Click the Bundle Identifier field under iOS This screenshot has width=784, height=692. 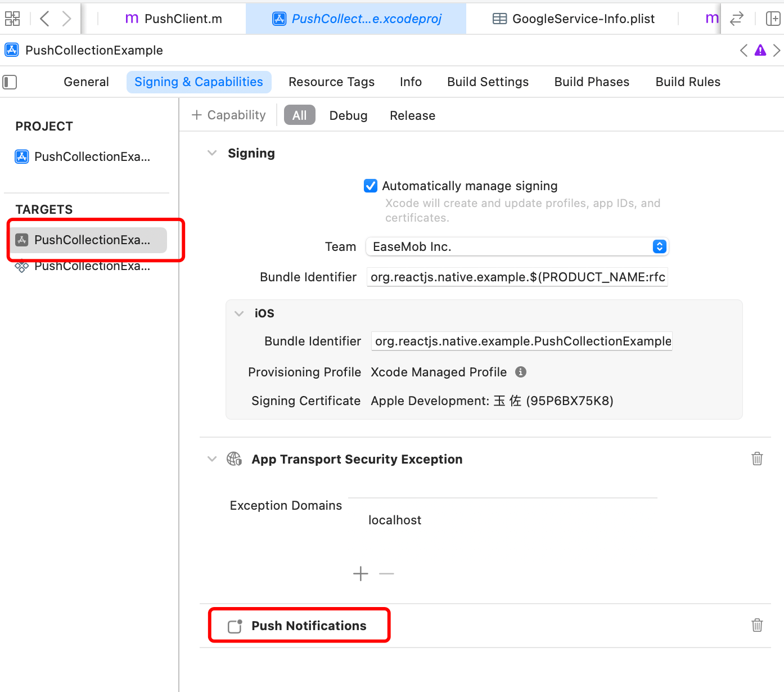point(521,341)
